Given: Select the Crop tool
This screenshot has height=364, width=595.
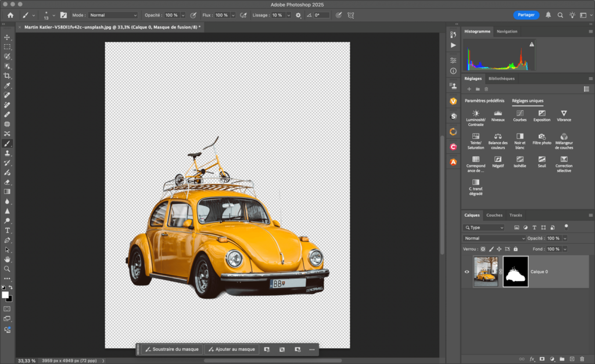Looking at the screenshot, I should (7, 76).
